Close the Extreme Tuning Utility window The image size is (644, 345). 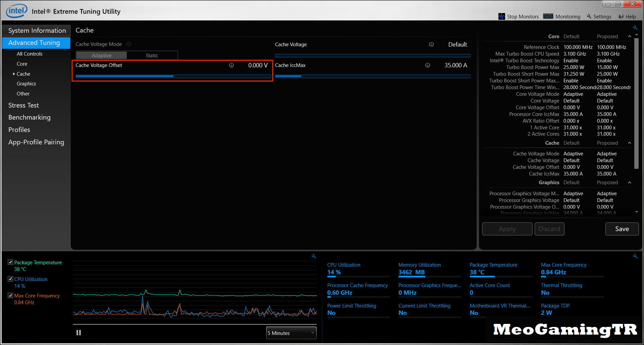point(632,4)
